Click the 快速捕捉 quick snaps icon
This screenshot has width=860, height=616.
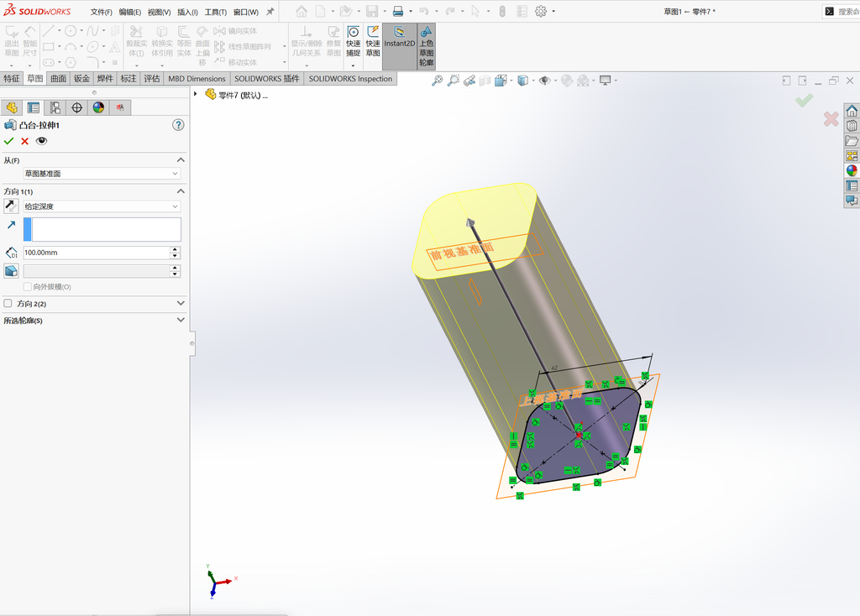[x=354, y=42]
